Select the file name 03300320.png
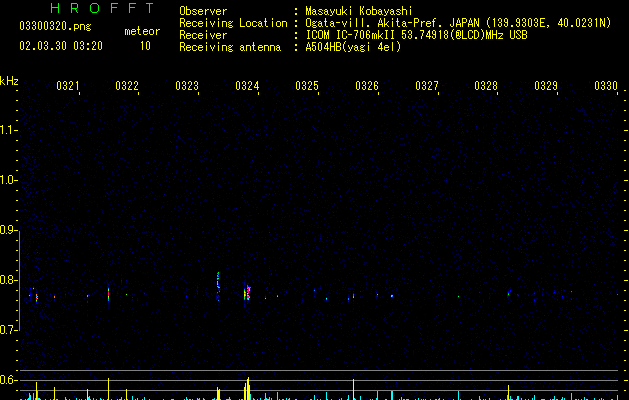Viewport: 629px width, 400px height. click(x=55, y=26)
